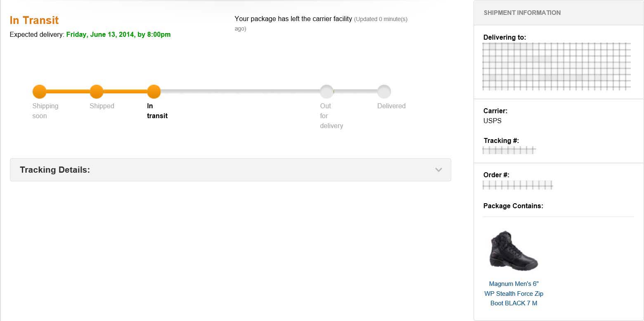The width and height of the screenshot is (644, 321).
Task: Click the Shipping soon progress circle
Action: (40, 92)
